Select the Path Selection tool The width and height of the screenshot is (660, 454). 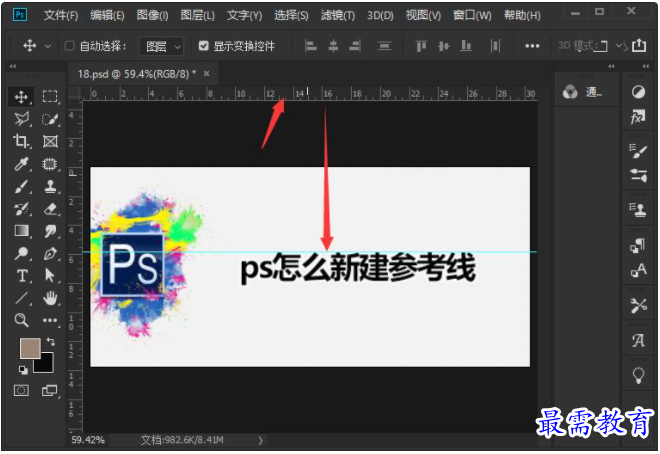coord(50,276)
